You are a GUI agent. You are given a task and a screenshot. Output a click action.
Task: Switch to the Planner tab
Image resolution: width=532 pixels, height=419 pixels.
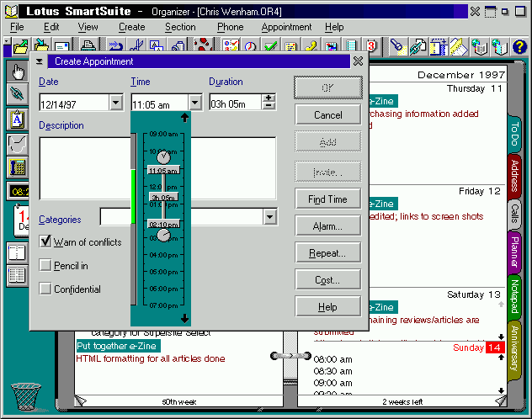(514, 252)
